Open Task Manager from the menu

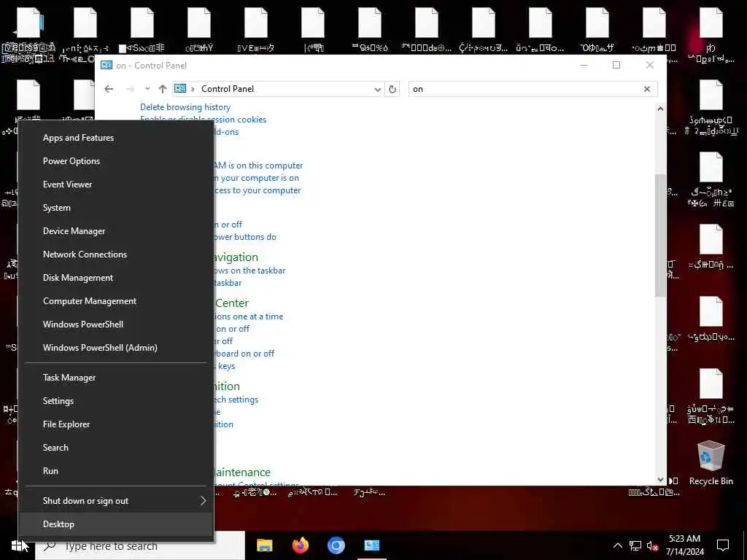coord(116,378)
